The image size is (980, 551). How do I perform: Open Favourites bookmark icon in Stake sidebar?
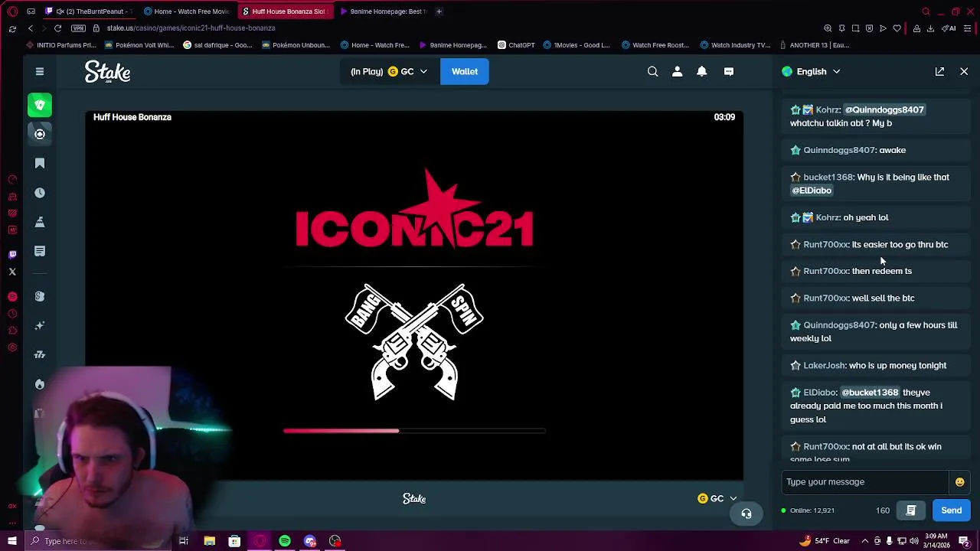click(40, 163)
